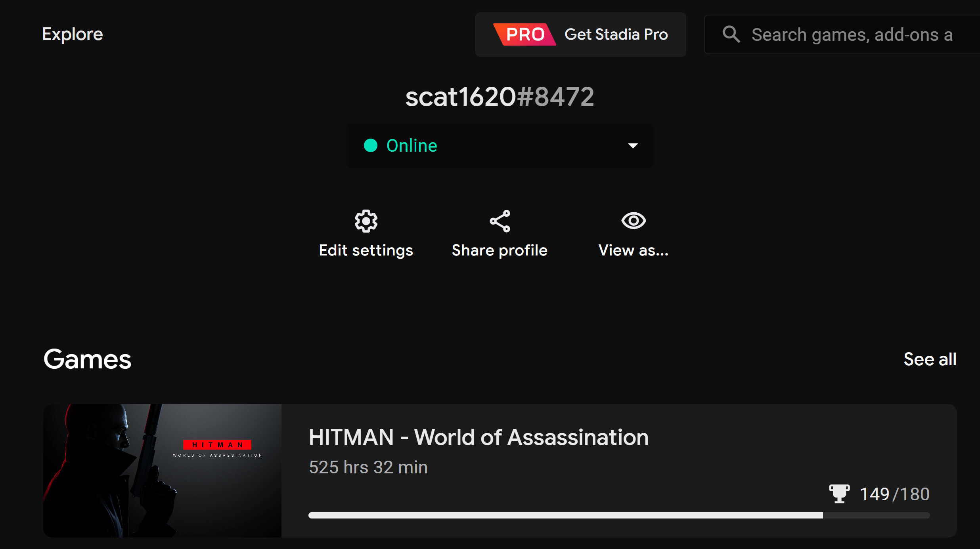Click the search magnifier icon

(731, 34)
